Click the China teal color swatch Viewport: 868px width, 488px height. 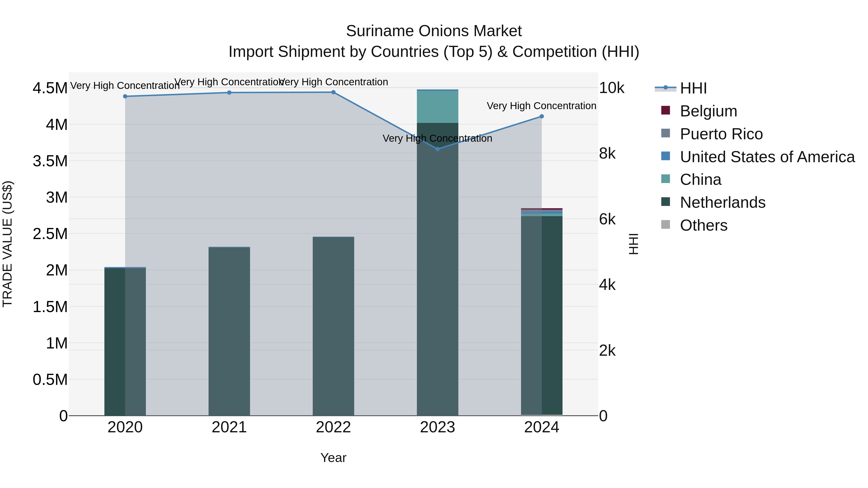665,179
